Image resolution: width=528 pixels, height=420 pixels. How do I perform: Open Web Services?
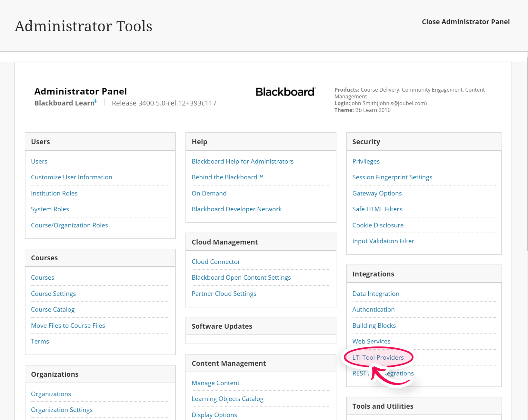coord(371,341)
